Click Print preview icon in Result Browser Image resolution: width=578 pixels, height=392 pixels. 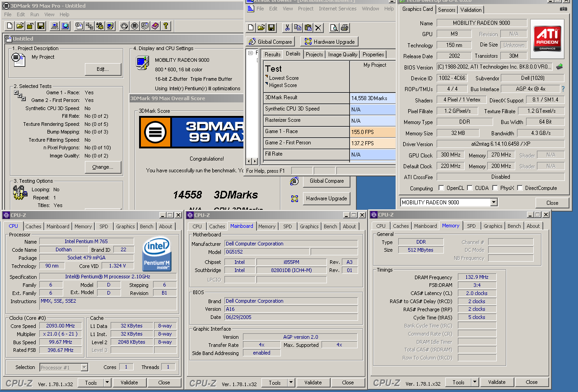click(x=334, y=28)
